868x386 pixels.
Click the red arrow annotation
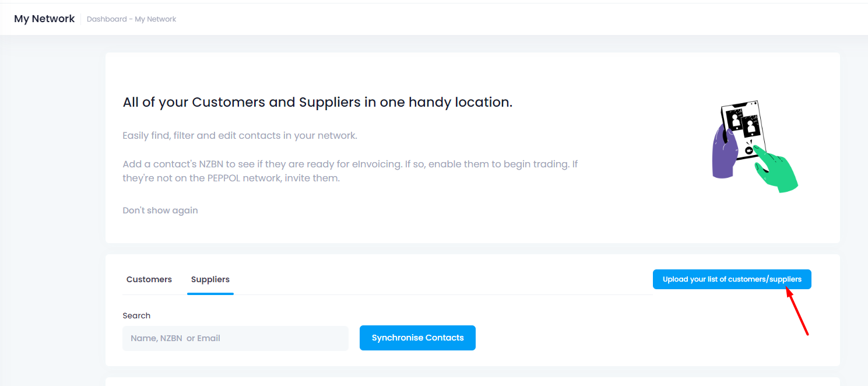(797, 312)
